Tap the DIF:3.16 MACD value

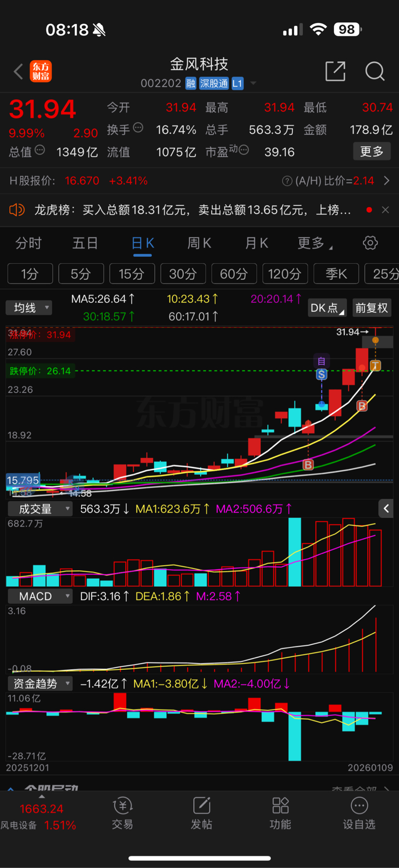point(104,596)
